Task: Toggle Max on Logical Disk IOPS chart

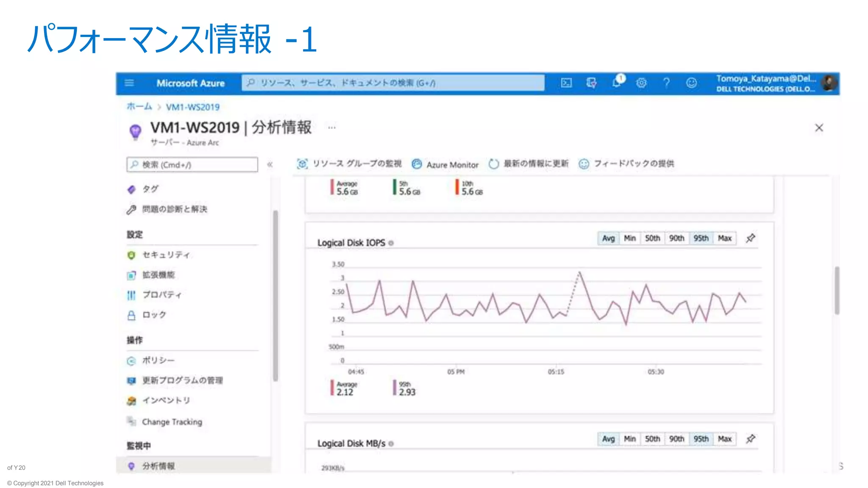Action: (x=725, y=238)
